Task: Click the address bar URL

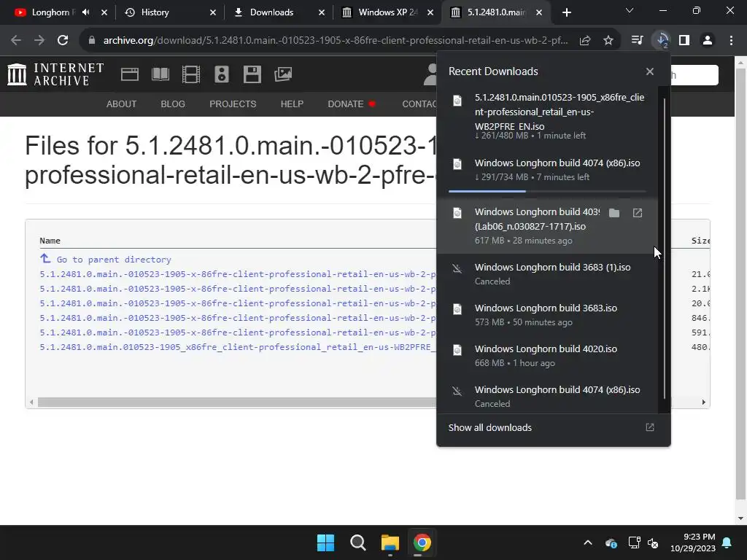Action: coord(336,40)
